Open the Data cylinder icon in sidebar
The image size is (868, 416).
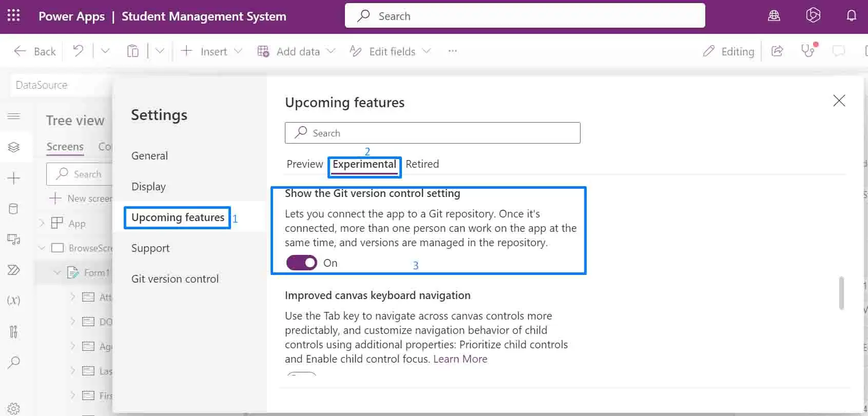click(x=14, y=209)
